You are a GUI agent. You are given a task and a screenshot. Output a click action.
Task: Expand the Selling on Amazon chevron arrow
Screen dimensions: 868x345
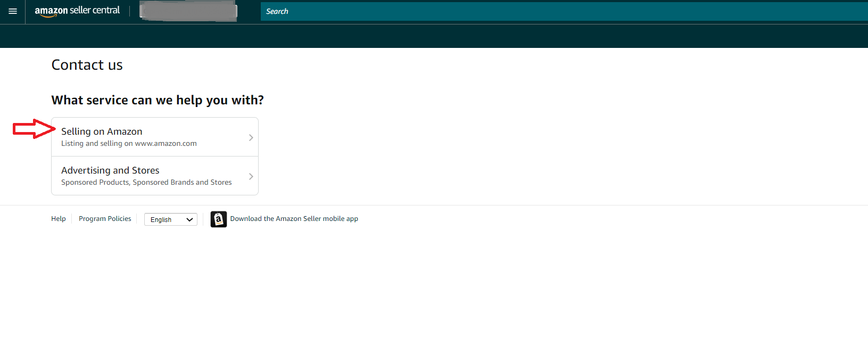(251, 137)
